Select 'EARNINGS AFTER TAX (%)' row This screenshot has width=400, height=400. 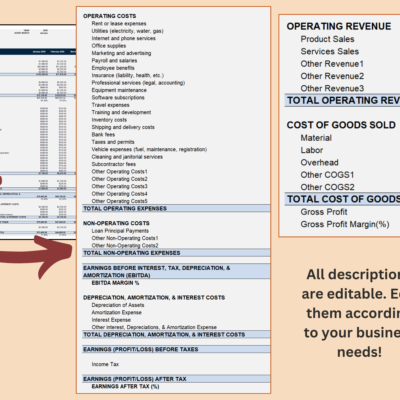(x=125, y=386)
